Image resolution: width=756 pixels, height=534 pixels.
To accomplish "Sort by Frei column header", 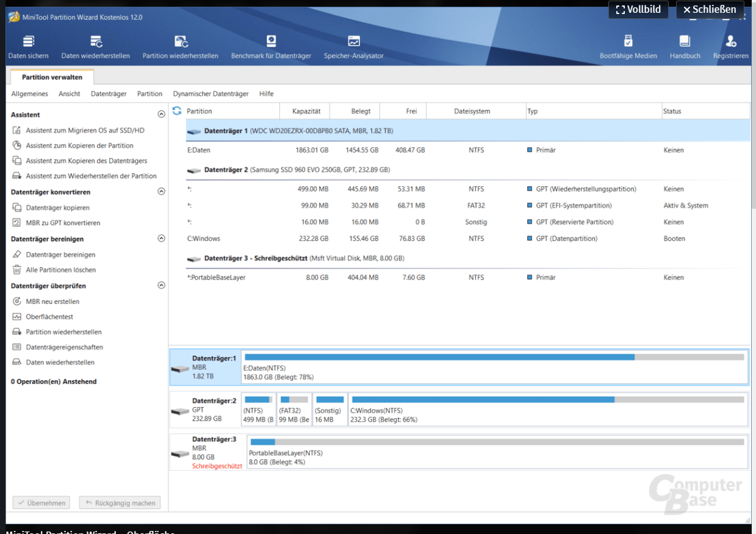I will coord(403,111).
